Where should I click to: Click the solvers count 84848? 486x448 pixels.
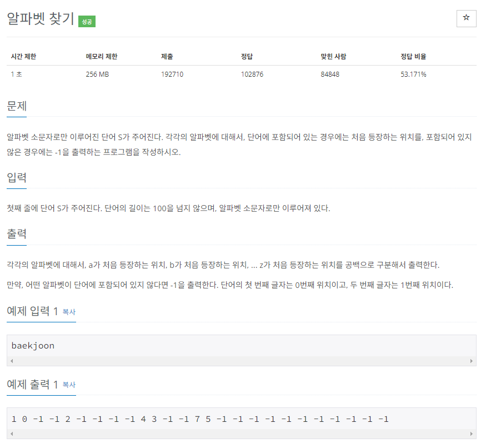pos(330,74)
